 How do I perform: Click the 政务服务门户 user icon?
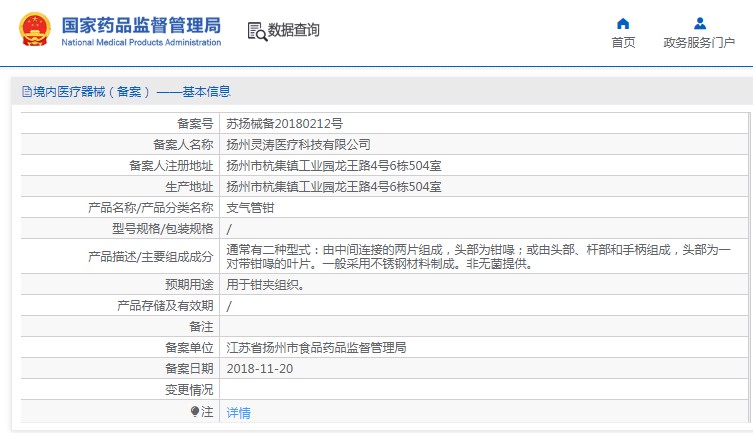pos(700,23)
